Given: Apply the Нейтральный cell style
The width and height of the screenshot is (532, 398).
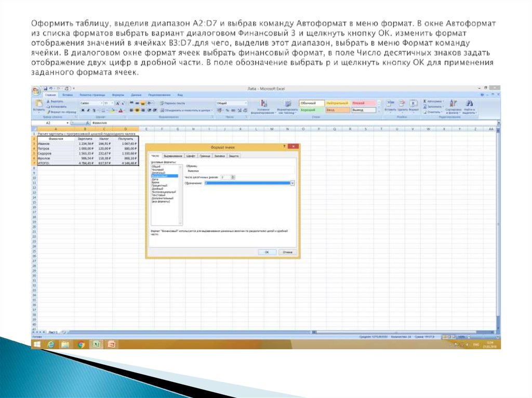Looking at the screenshot, I should [x=337, y=103].
